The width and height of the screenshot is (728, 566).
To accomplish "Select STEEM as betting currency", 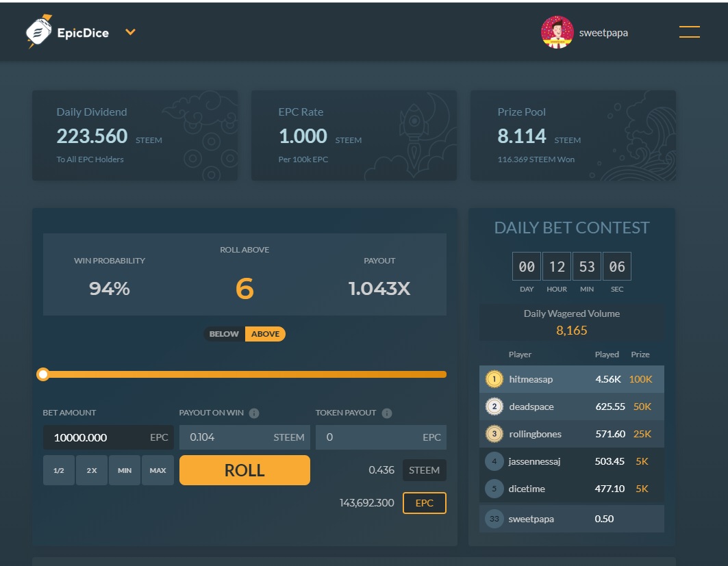I will click(424, 470).
